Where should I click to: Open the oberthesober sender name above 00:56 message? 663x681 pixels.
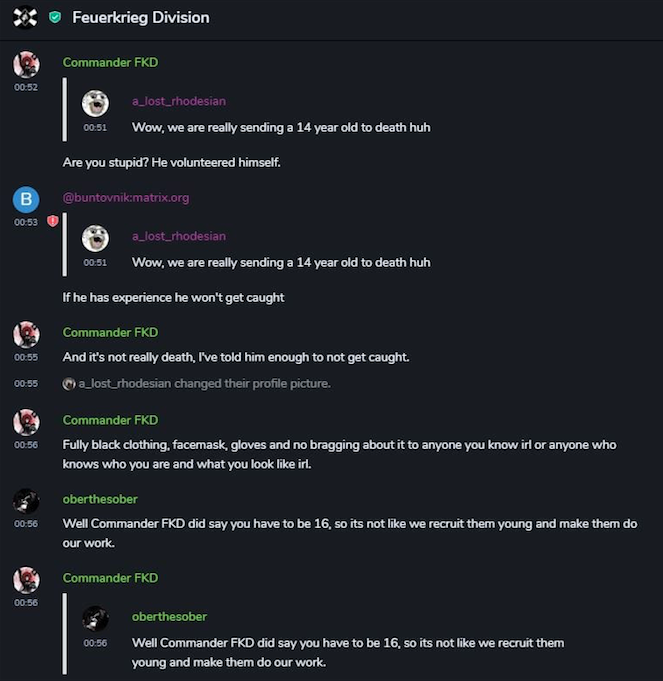[x=100, y=499]
